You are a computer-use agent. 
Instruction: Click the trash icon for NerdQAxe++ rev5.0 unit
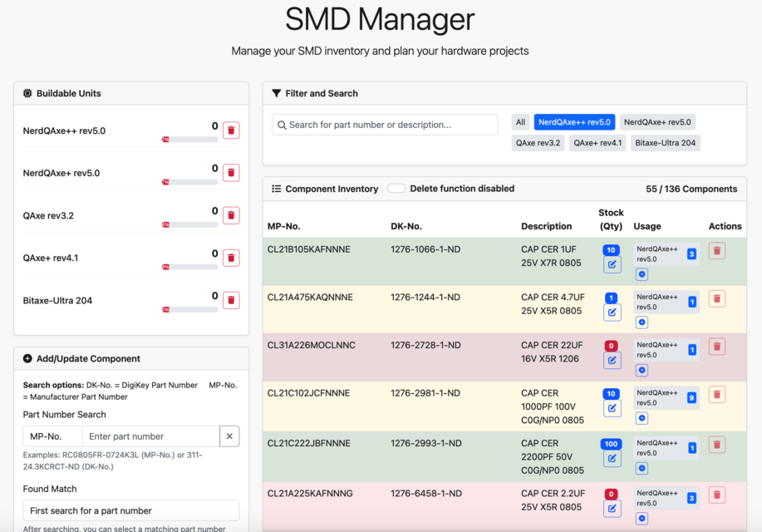point(230,130)
